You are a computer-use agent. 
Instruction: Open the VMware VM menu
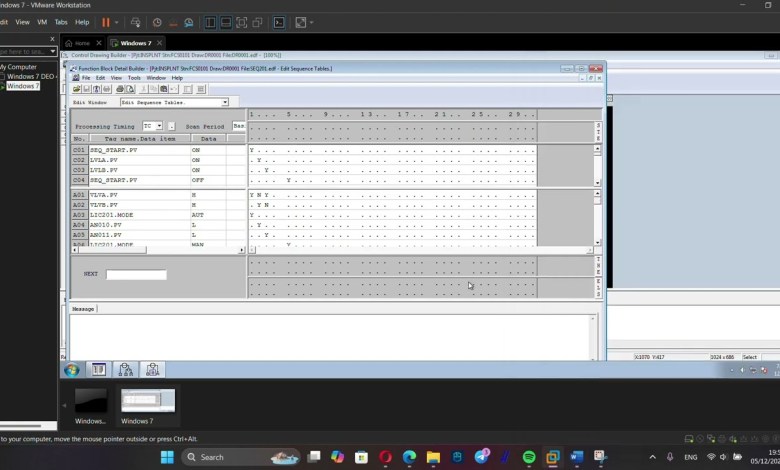tap(42, 22)
